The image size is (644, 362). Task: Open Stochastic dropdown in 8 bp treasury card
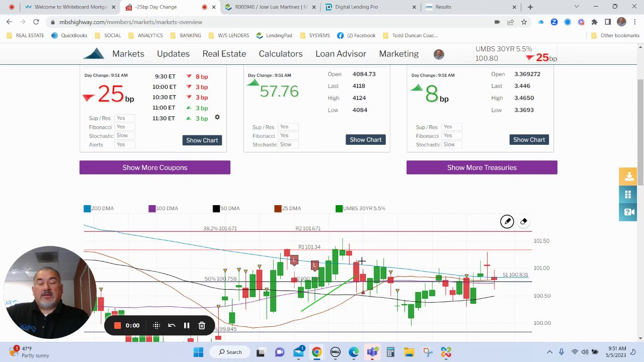click(452, 144)
